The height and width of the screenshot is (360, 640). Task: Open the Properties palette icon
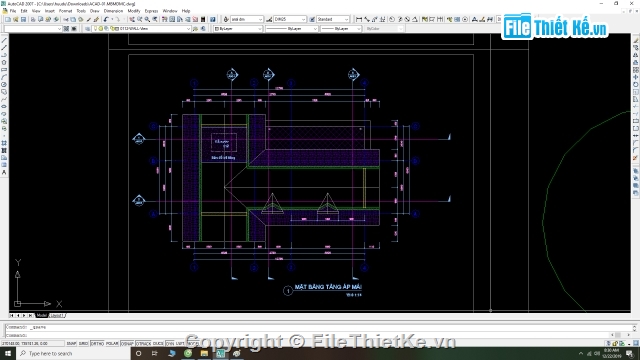pyautogui.click(x=164, y=19)
